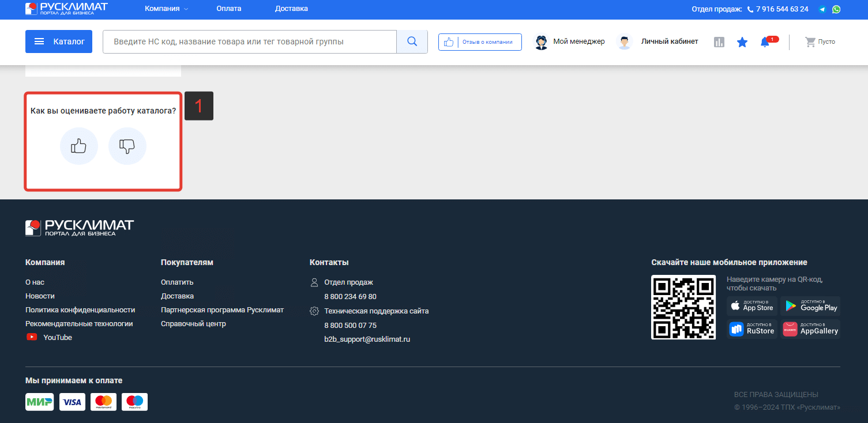Image resolution: width=868 pixels, height=423 pixels.
Task: Click the Rusklimat logo in top bar
Action: click(x=66, y=9)
